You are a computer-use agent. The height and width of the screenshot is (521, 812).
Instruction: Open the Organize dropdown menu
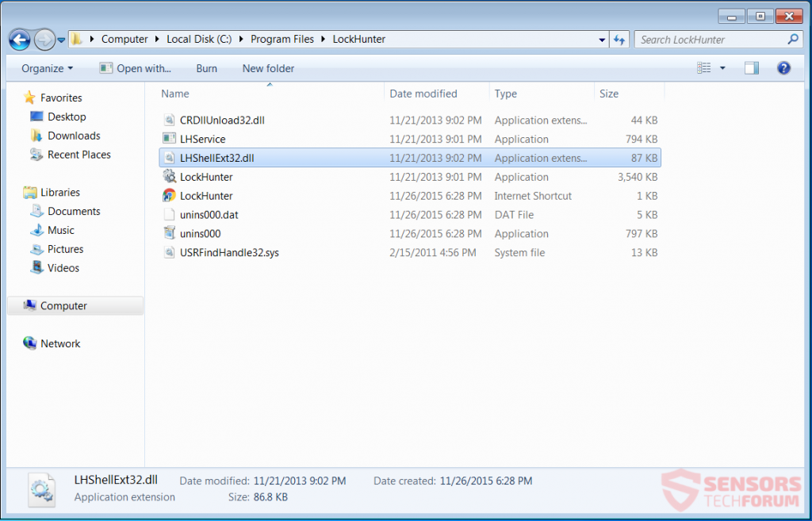pos(46,68)
